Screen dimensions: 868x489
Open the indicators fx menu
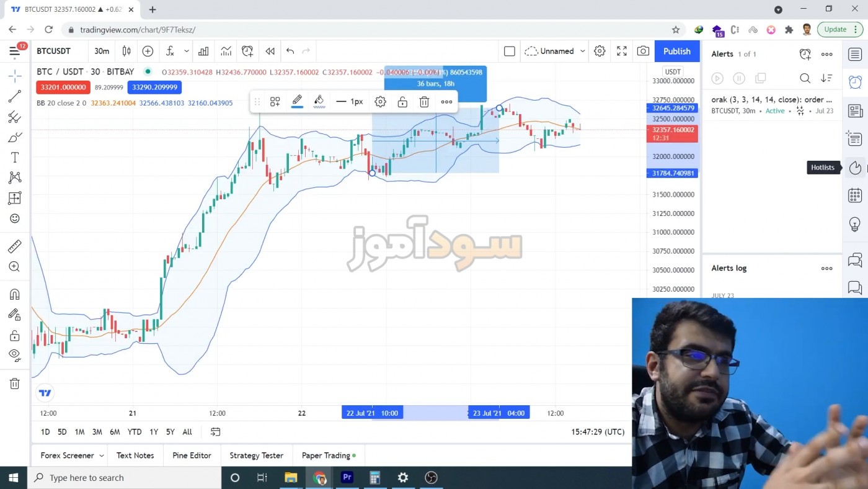169,51
